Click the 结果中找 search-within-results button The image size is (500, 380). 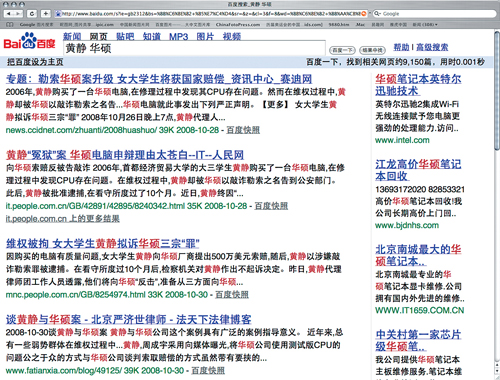click(x=372, y=50)
